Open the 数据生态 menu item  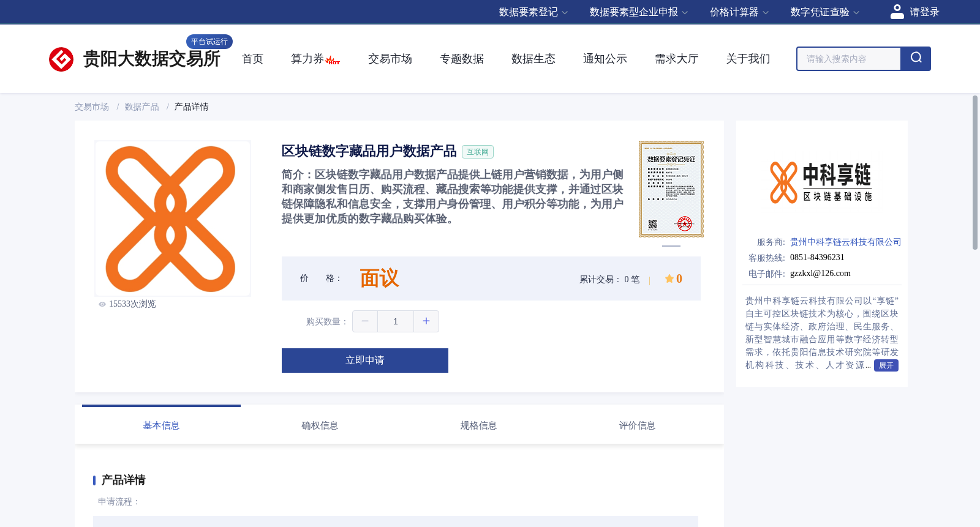tap(533, 59)
